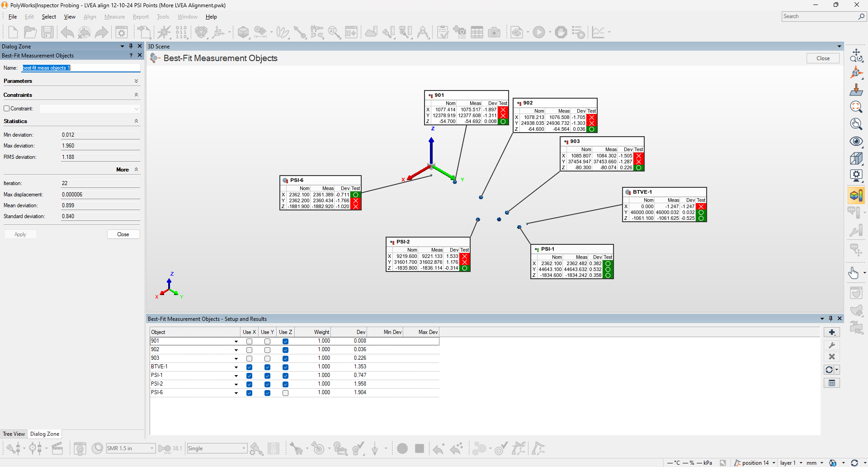Click Close button in 3D Scene header
This screenshot has width=868, height=467.
coord(823,58)
